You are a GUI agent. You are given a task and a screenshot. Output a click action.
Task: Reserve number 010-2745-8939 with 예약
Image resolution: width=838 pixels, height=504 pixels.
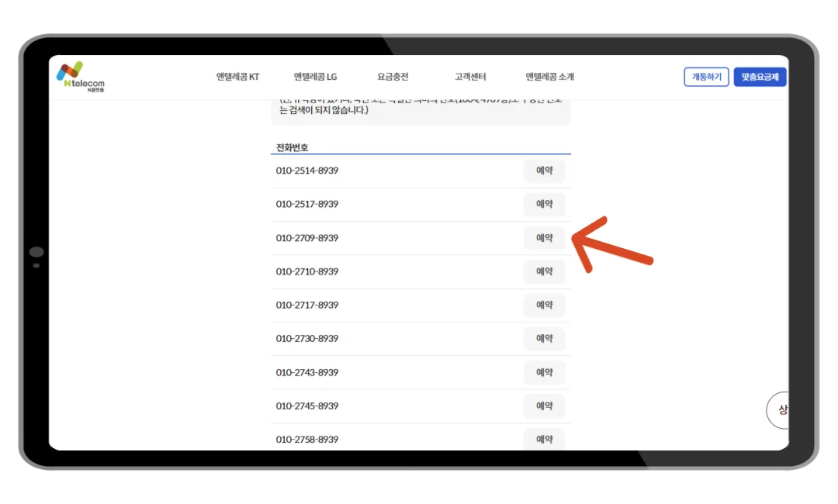click(544, 406)
